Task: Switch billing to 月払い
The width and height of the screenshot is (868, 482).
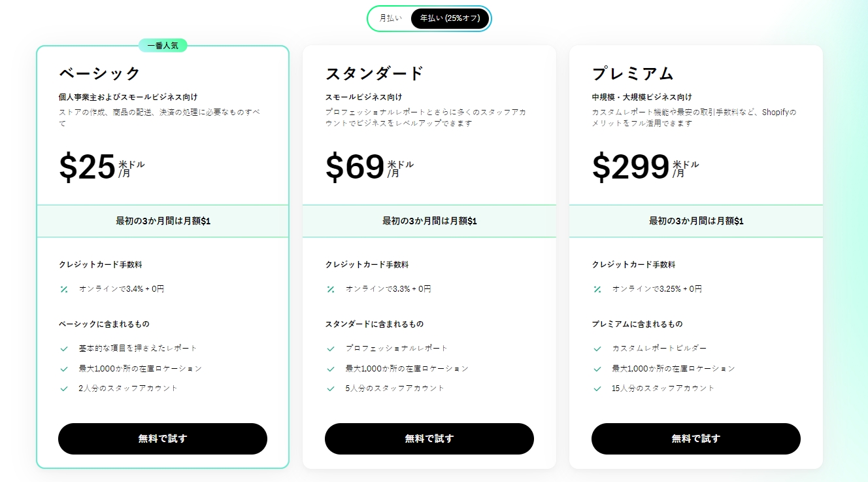Action: (389, 18)
